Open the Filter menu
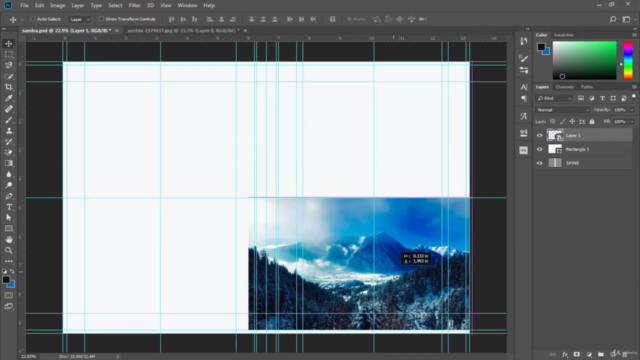 134,5
